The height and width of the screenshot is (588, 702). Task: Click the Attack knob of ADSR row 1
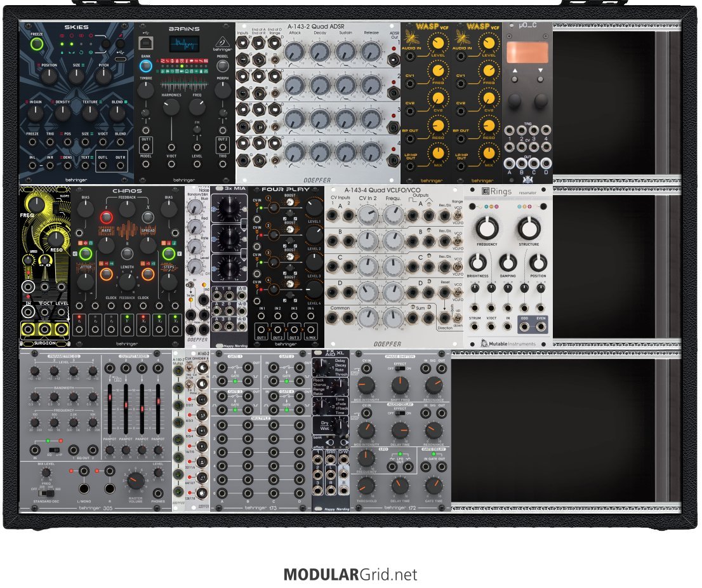tap(294, 52)
